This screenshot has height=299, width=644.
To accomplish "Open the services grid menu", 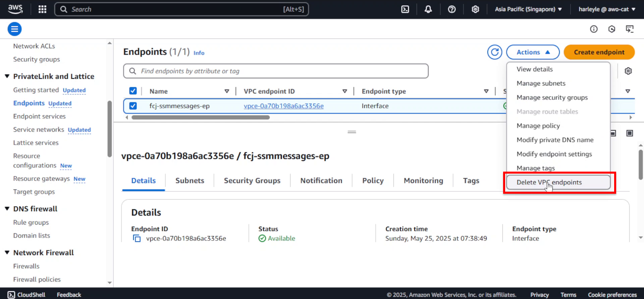I will [x=42, y=9].
